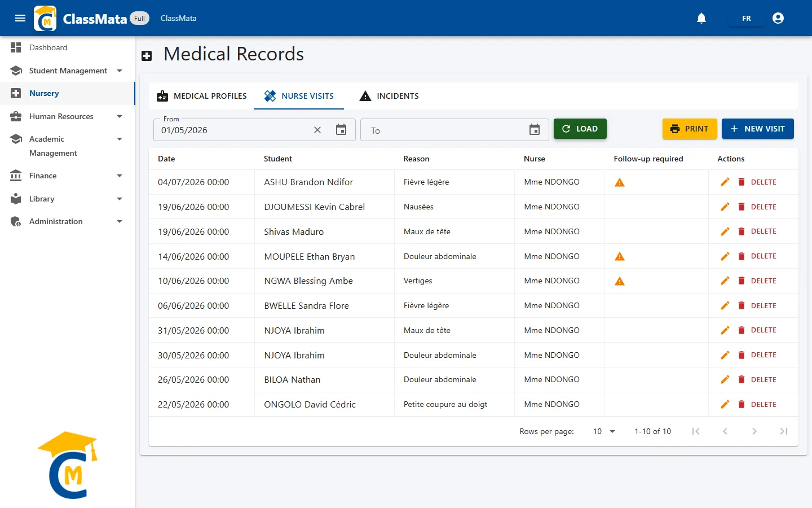Edit the ASHU Brandon Ndifor visit
This screenshot has width=812, height=508.
pos(725,182)
